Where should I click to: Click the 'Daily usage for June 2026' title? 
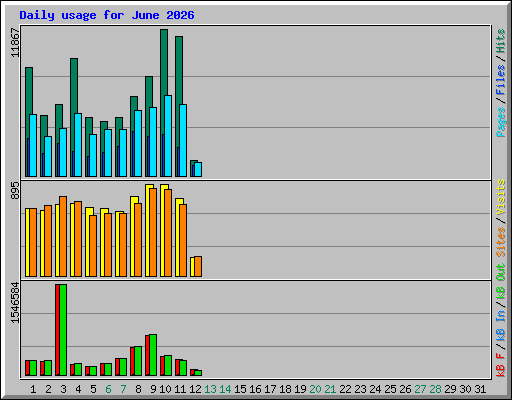[x=107, y=15]
